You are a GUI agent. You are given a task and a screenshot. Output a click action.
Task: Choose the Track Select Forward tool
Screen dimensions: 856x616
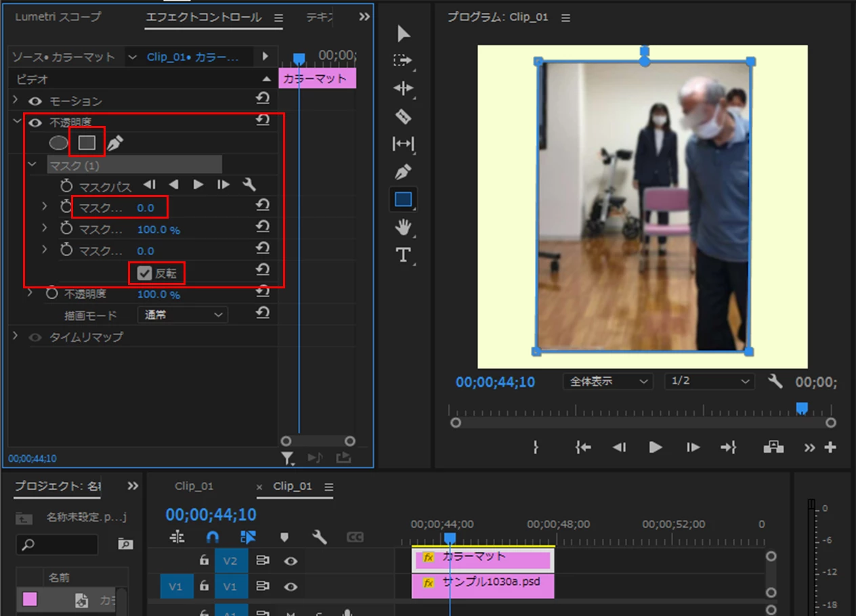[403, 60]
